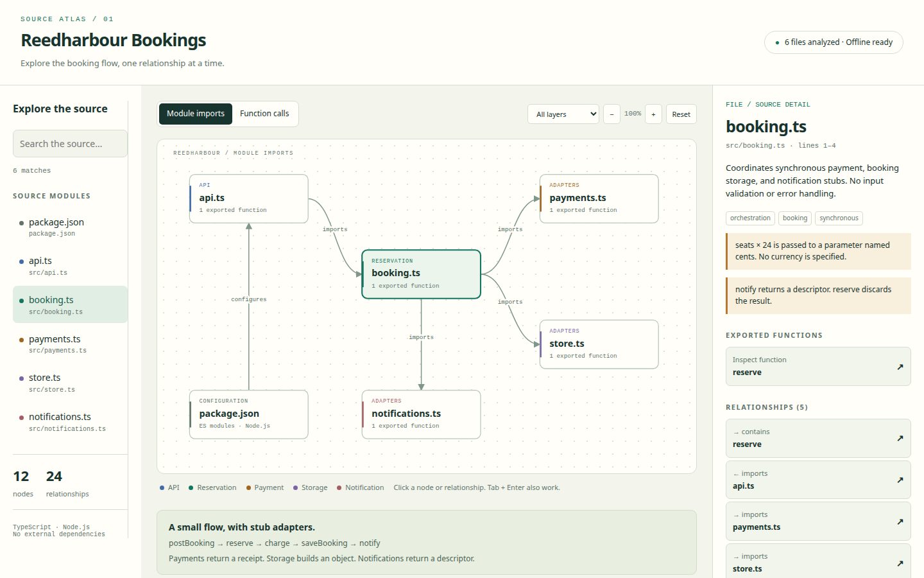Click the imports label leading to payments.ts
This screenshot has height=578, width=924.
(510, 229)
